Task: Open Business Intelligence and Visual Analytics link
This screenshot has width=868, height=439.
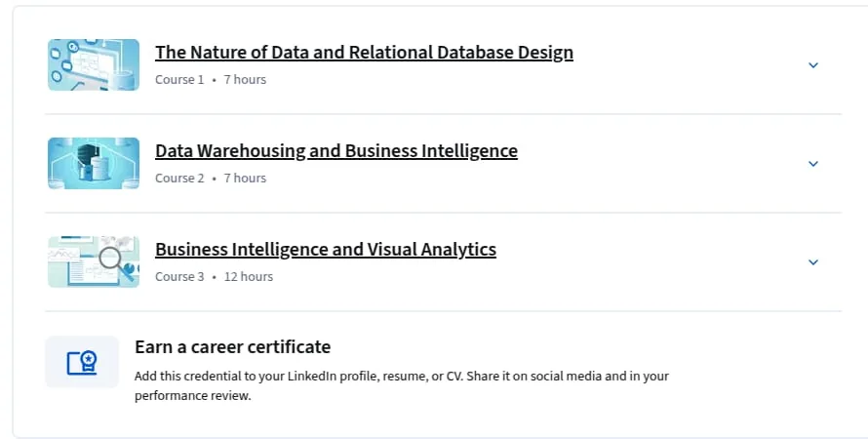Action: click(326, 249)
